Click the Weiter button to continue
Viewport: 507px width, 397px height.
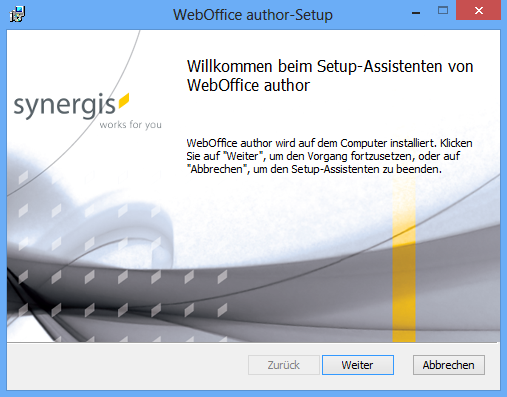[x=358, y=365]
